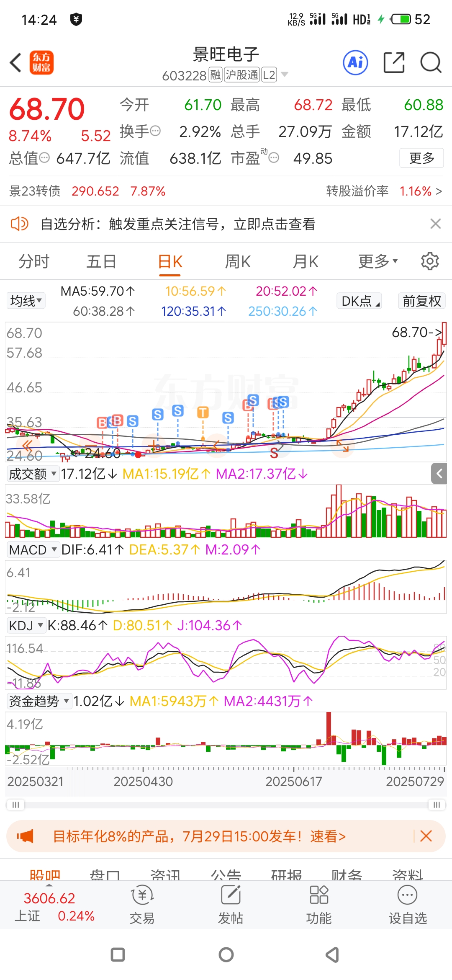
Task: Open the KDJ indicator dropdown
Action: tap(26, 626)
